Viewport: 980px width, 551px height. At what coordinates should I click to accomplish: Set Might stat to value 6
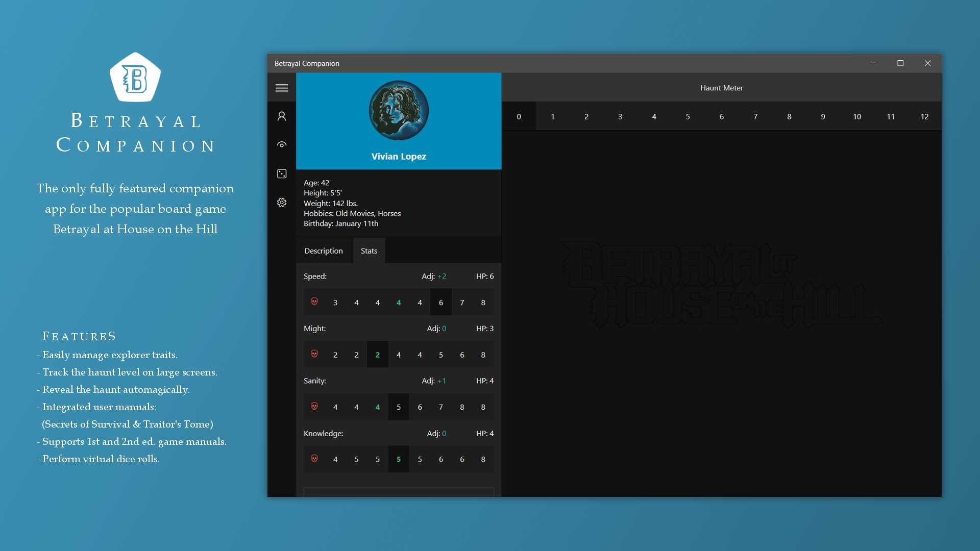click(462, 355)
